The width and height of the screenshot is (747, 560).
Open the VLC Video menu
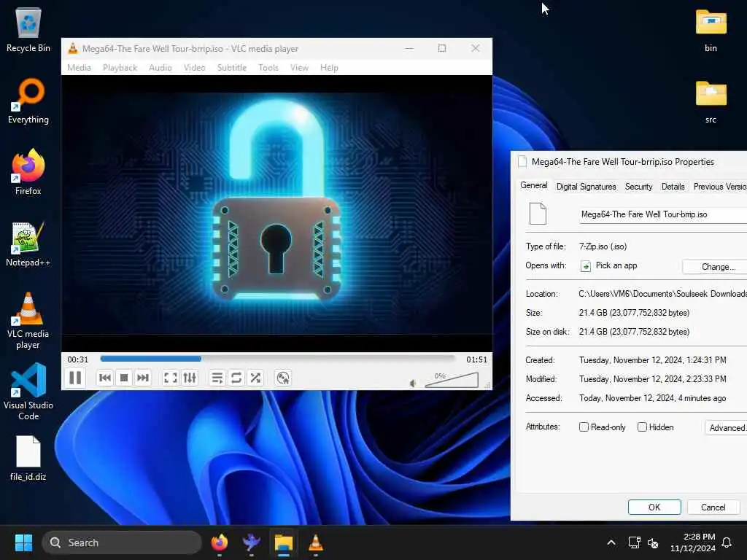(x=194, y=68)
